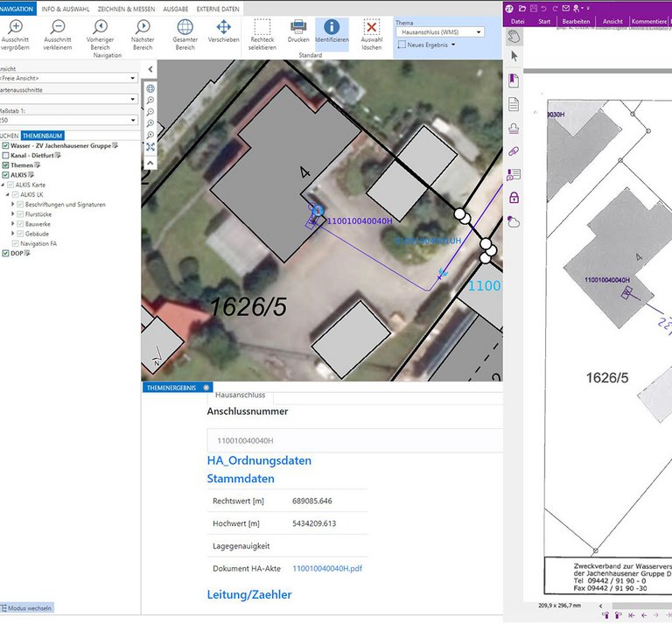Viewport: 672px width, 624px height.
Task: Click the Anschlussnummer value field
Action: click(x=355, y=440)
